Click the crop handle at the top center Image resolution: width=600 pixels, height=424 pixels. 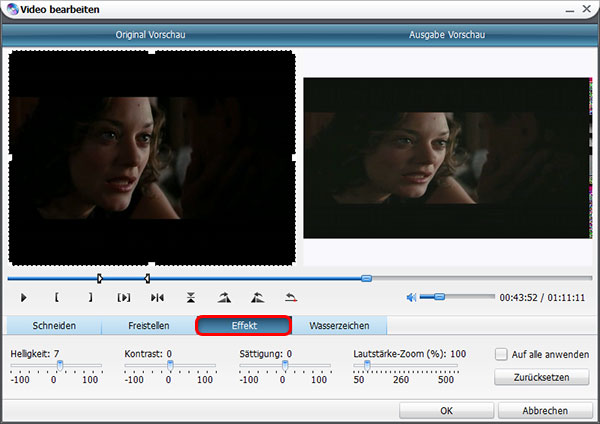(152, 52)
